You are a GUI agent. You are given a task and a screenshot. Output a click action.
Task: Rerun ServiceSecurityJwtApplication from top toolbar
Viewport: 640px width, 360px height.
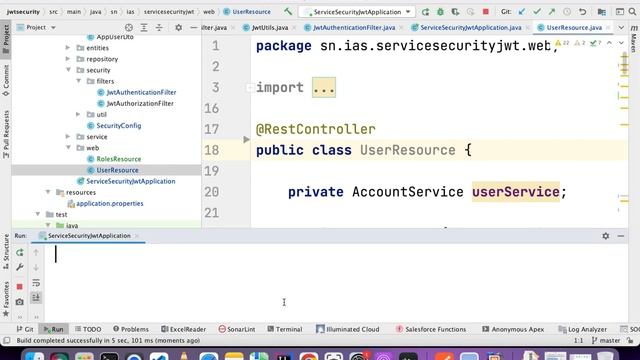pos(425,12)
